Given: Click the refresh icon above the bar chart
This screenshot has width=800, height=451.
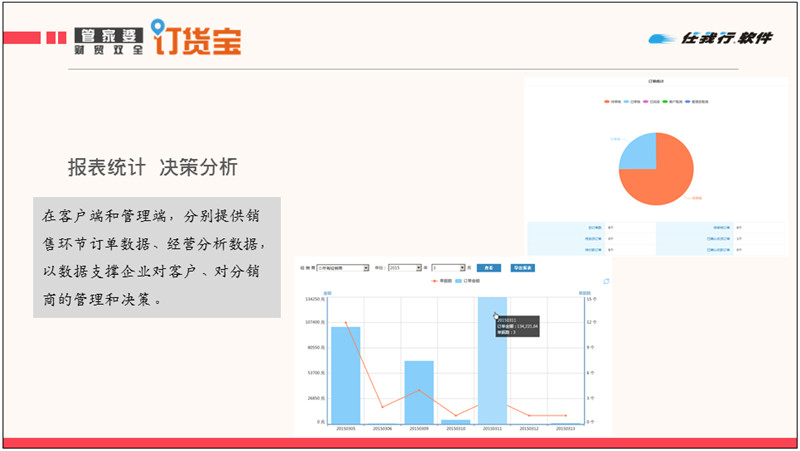Looking at the screenshot, I should (x=606, y=281).
